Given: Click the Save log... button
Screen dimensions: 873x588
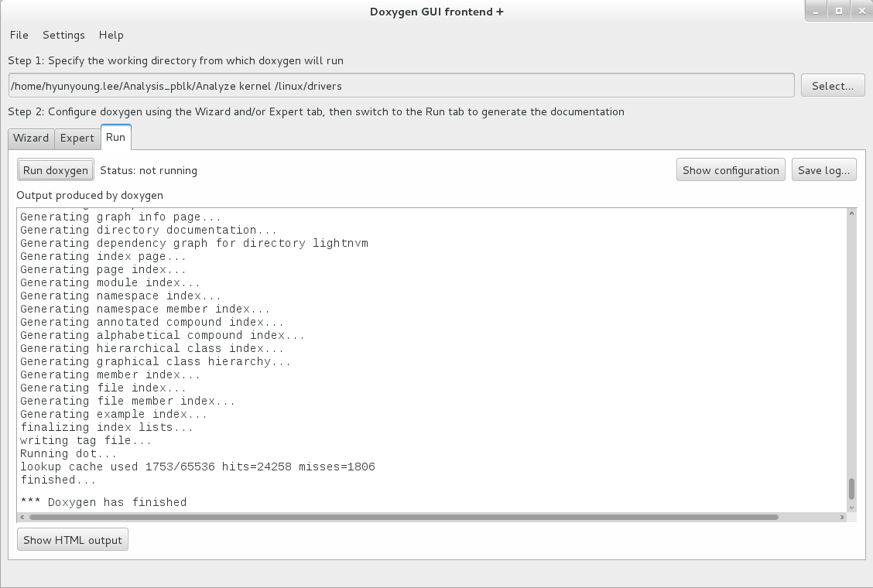Looking at the screenshot, I should pyautogui.click(x=823, y=170).
